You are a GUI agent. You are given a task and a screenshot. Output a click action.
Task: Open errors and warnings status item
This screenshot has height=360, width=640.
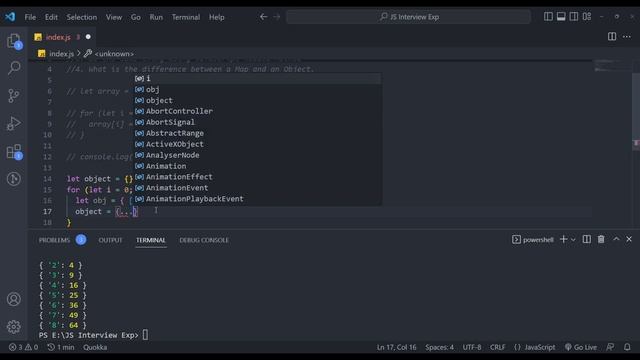point(23,347)
